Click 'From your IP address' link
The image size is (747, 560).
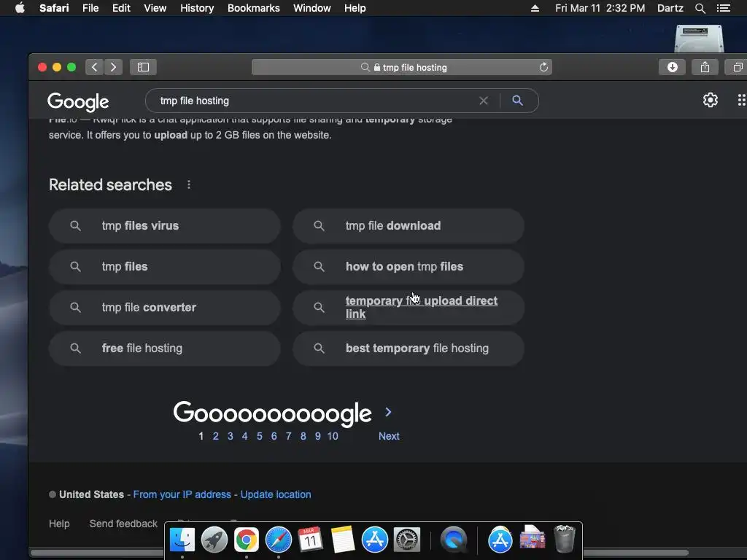(182, 495)
